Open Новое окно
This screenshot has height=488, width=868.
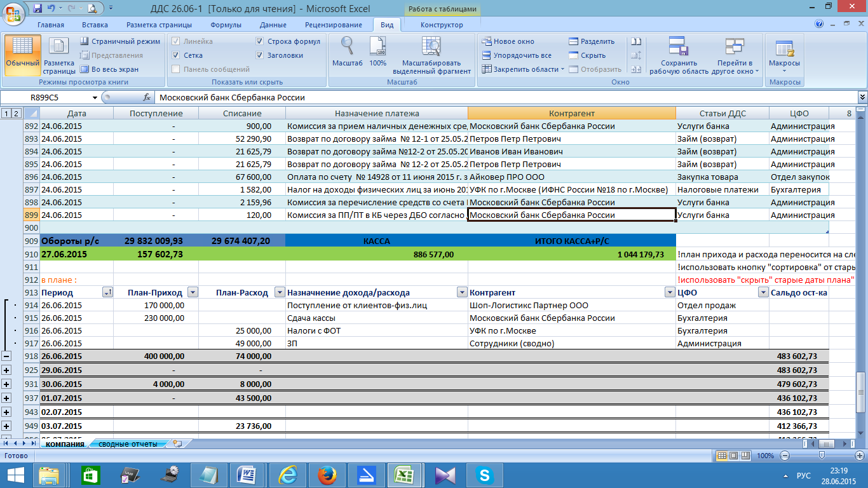pyautogui.click(x=508, y=41)
